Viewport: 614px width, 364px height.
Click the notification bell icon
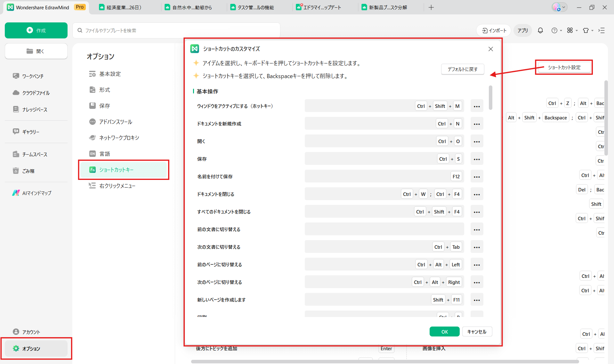(x=540, y=30)
